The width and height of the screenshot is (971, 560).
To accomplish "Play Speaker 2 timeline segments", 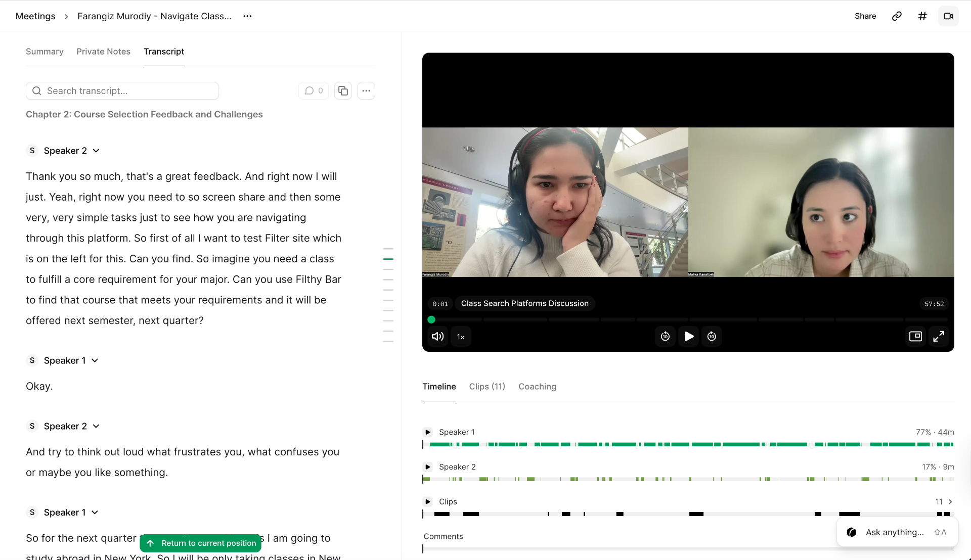I will [x=428, y=467].
